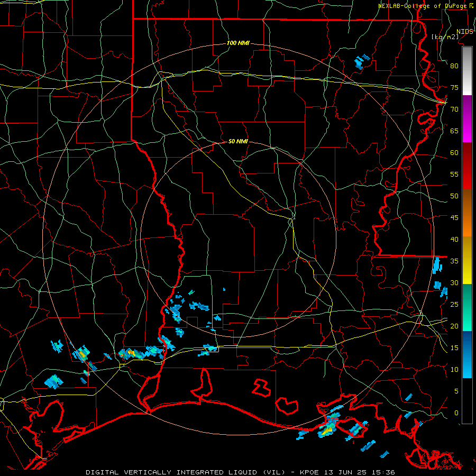Click the 50 value on the VIL scale
476x476 pixels.
point(454,196)
